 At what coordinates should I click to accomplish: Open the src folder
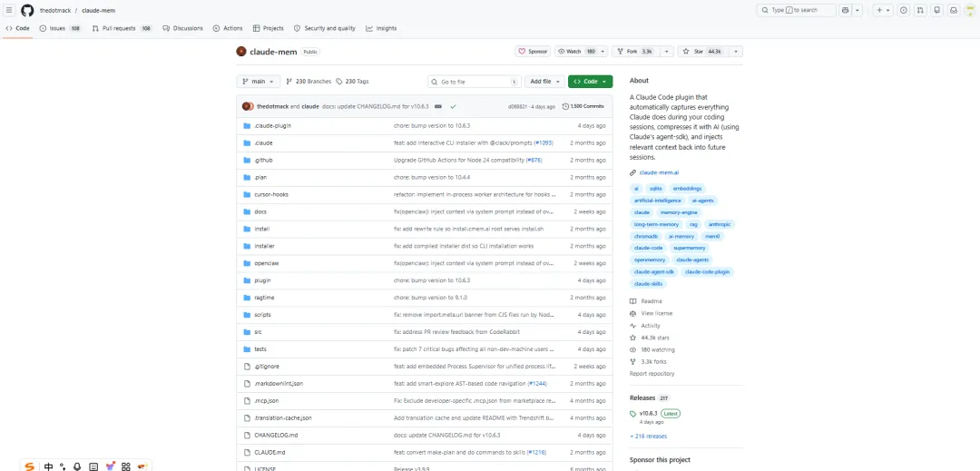258,332
